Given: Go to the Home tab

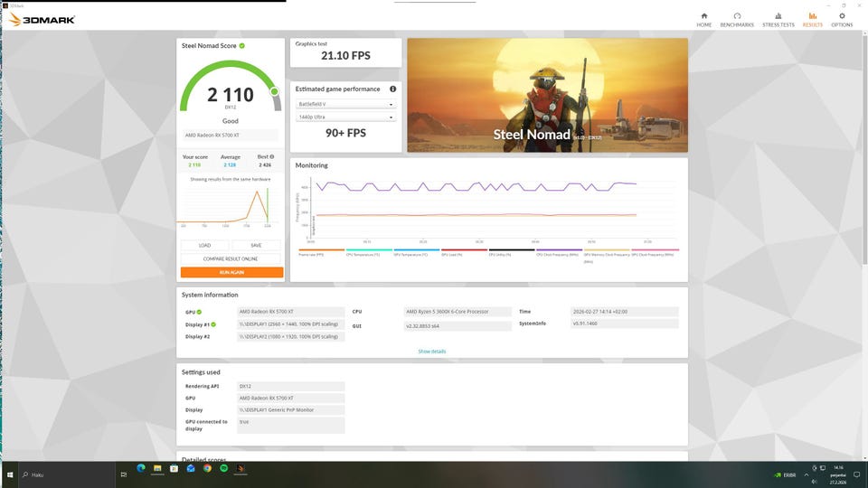Looking at the screenshot, I should click(x=703, y=20).
